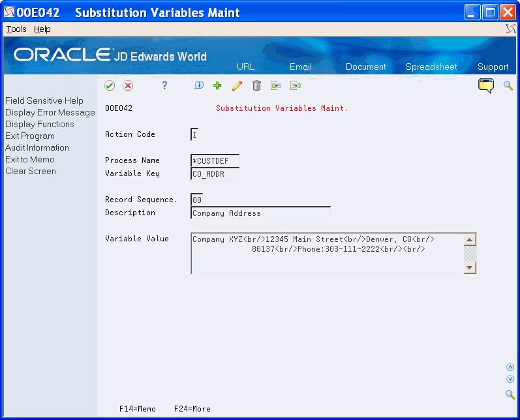The image size is (520, 420).
Task: Click the magnifier icon in toolbar
Action: [x=508, y=85]
